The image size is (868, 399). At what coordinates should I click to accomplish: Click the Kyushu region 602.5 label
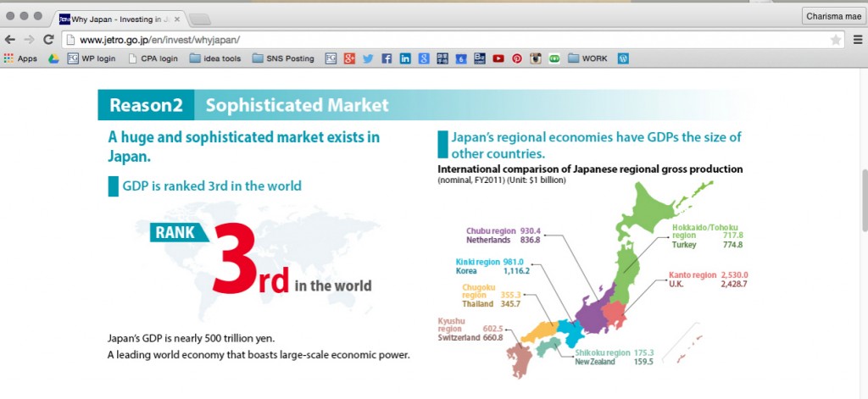click(470, 324)
